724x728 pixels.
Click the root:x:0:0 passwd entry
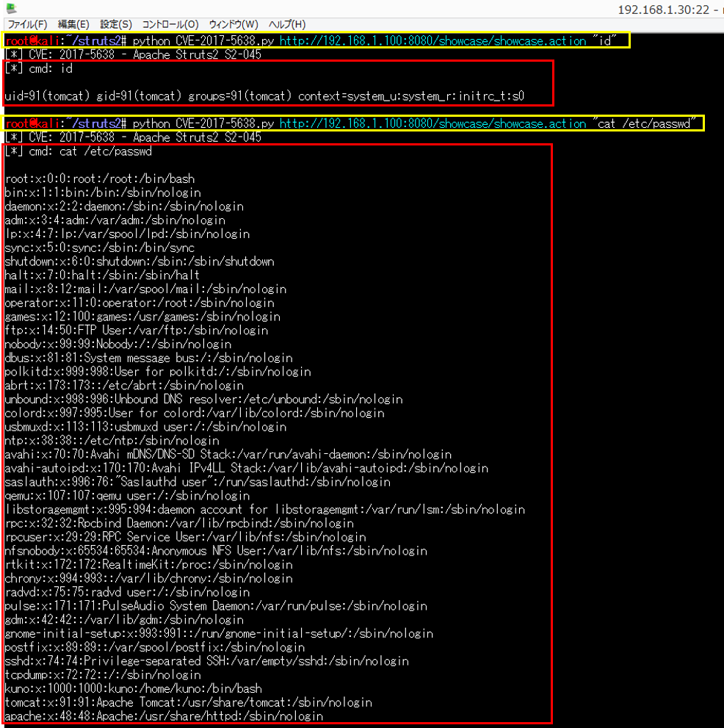(x=99, y=179)
